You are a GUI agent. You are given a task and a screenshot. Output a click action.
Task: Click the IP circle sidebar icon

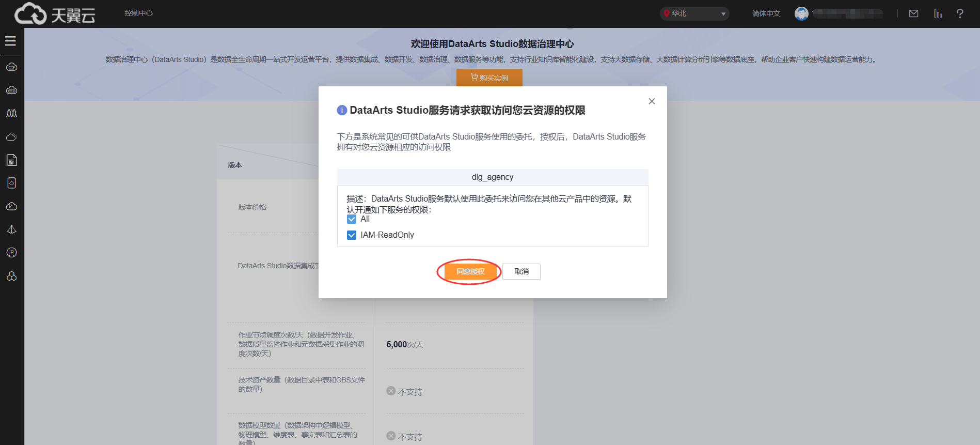coord(11,252)
